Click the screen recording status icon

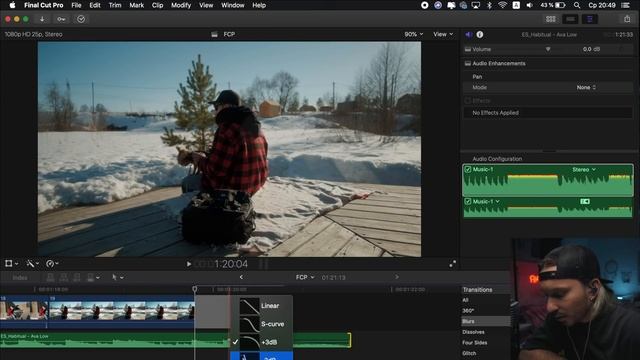coord(424,5)
